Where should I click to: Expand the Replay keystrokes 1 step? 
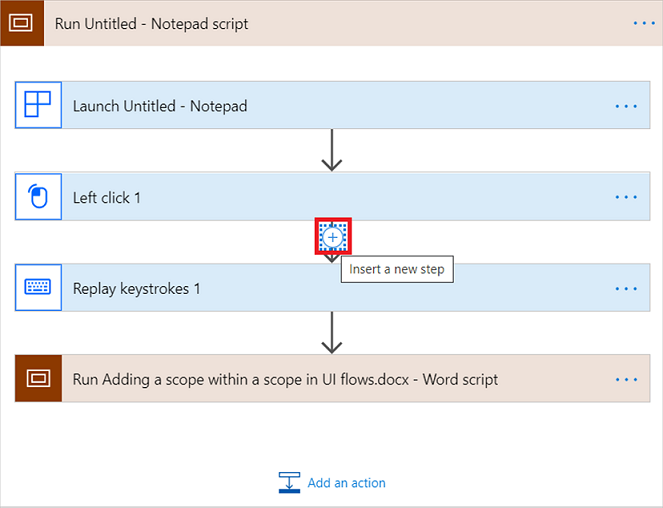332,288
